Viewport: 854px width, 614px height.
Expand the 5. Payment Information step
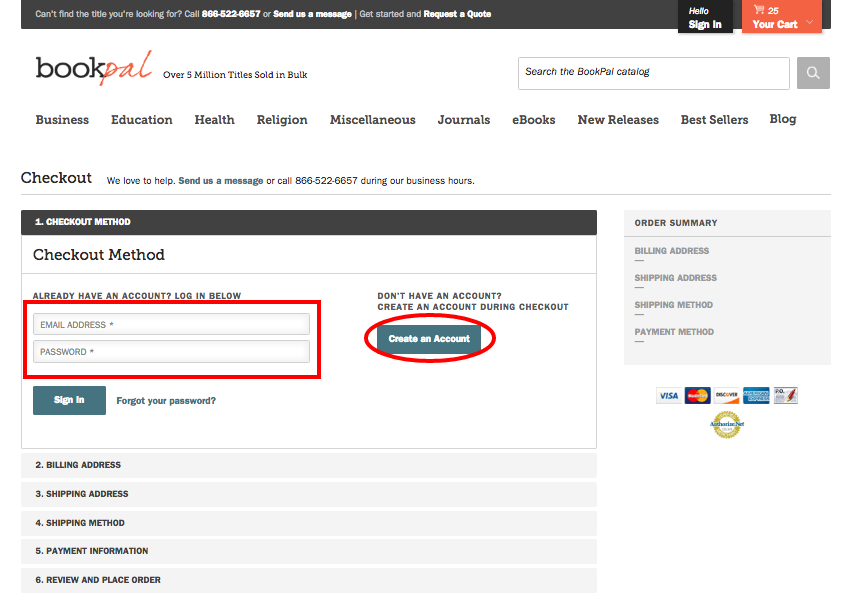309,551
